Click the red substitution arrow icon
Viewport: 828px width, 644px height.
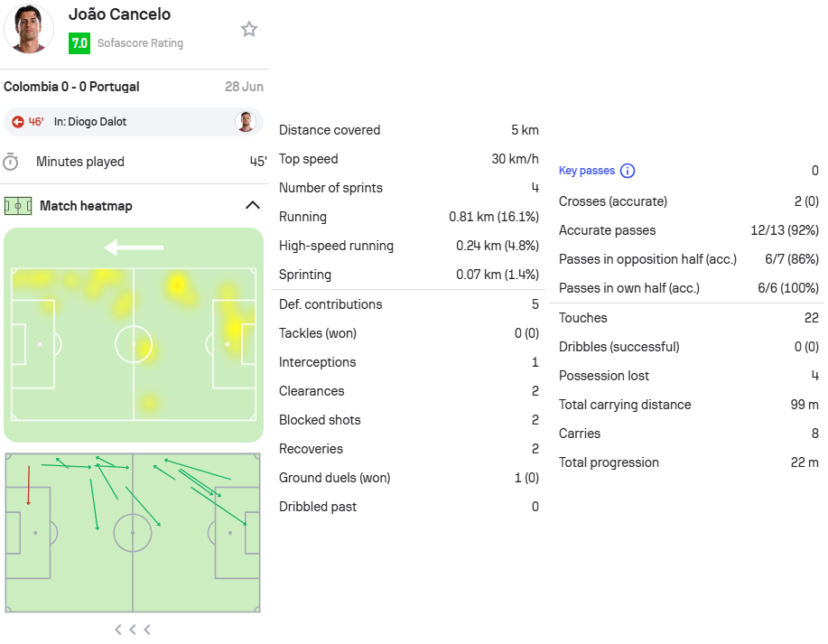18,122
